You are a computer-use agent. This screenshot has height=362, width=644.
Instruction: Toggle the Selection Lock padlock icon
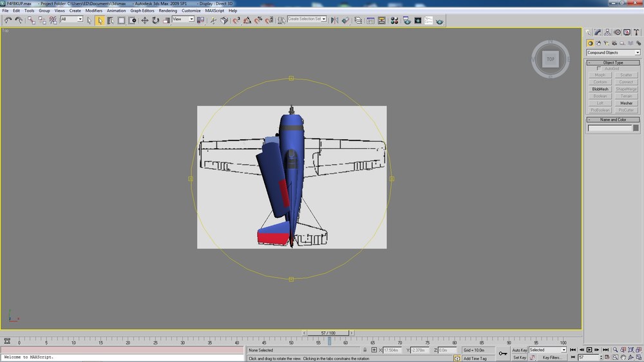pyautogui.click(x=365, y=350)
